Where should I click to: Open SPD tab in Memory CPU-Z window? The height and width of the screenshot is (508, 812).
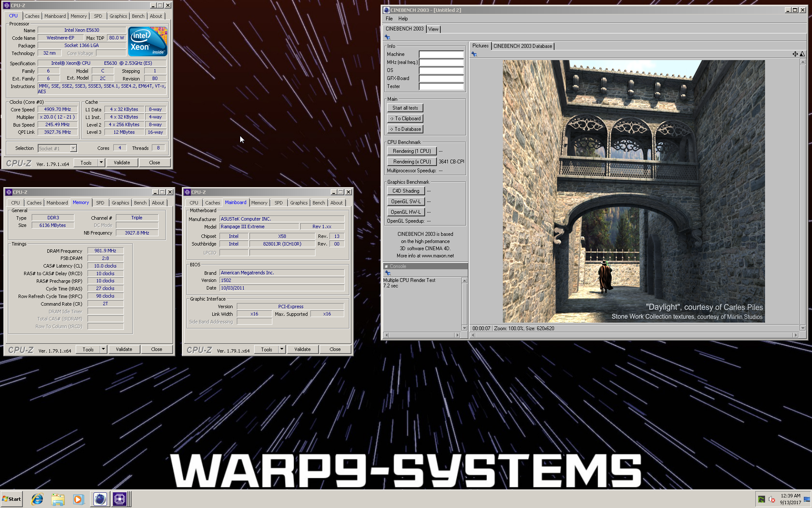click(100, 203)
